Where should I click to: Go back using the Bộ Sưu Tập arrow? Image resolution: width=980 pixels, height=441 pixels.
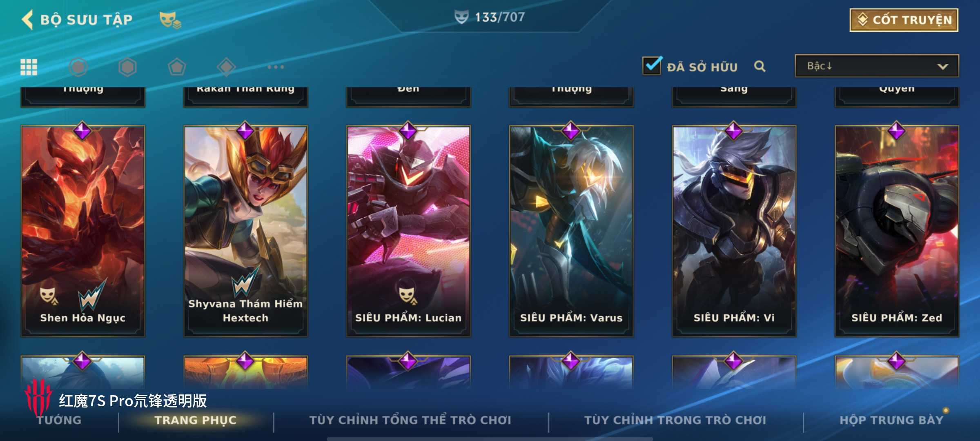(x=27, y=20)
